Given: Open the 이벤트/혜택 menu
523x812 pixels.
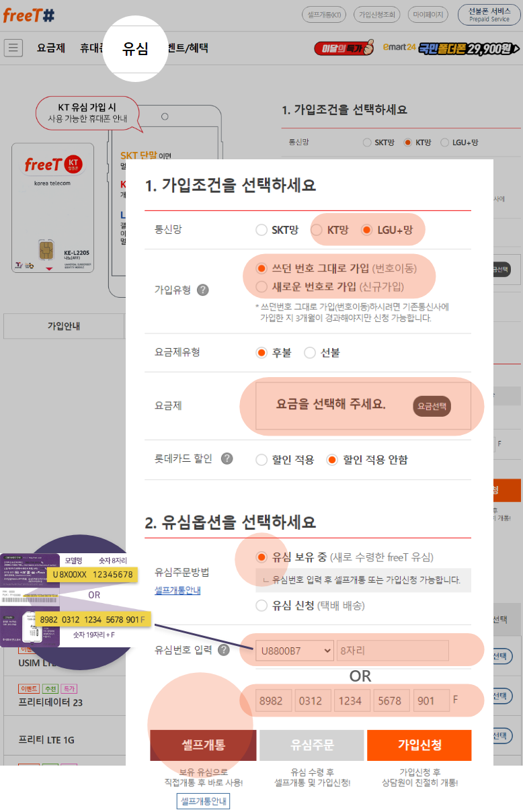Looking at the screenshot, I should pos(187,48).
